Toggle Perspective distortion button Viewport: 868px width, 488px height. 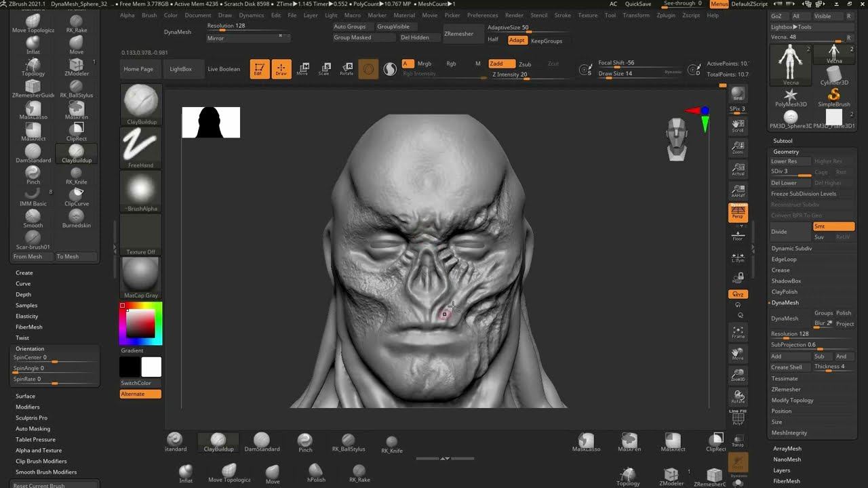point(738,213)
